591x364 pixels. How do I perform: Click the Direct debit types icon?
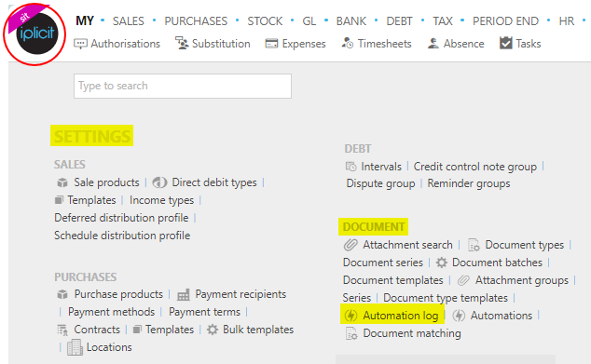[159, 183]
